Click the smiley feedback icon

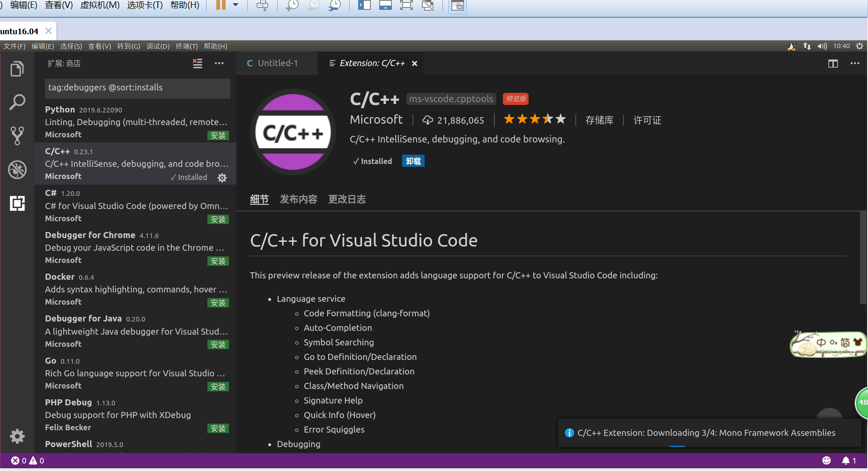tap(827, 461)
